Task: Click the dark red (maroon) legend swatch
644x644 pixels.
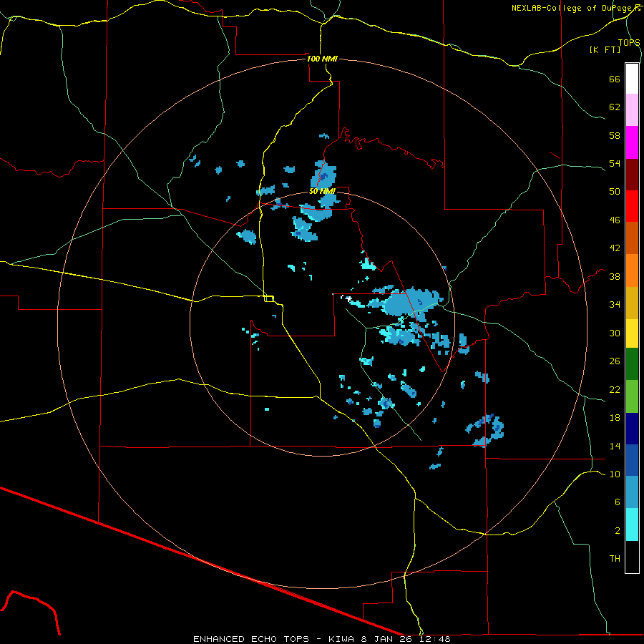Action: pyautogui.click(x=632, y=175)
